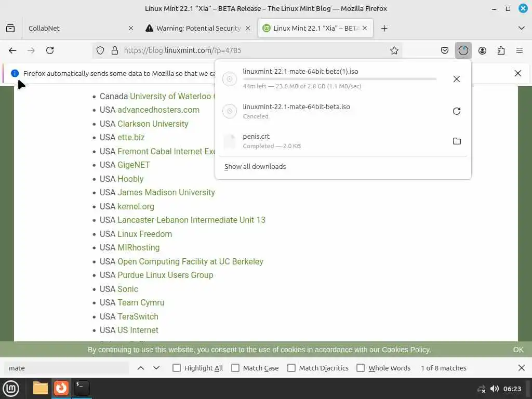Open the Open Computing Facility at UC Berkeley link

point(190,261)
